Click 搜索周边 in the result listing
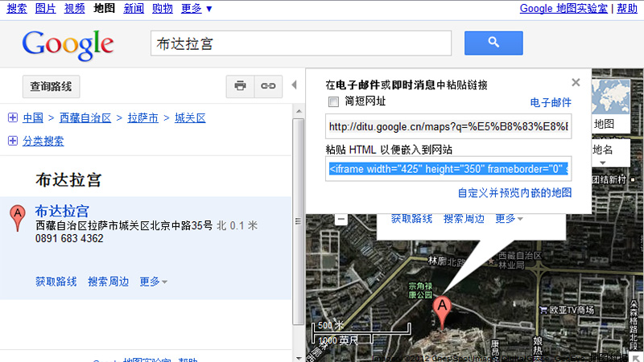The height and width of the screenshot is (362, 644). (x=109, y=282)
